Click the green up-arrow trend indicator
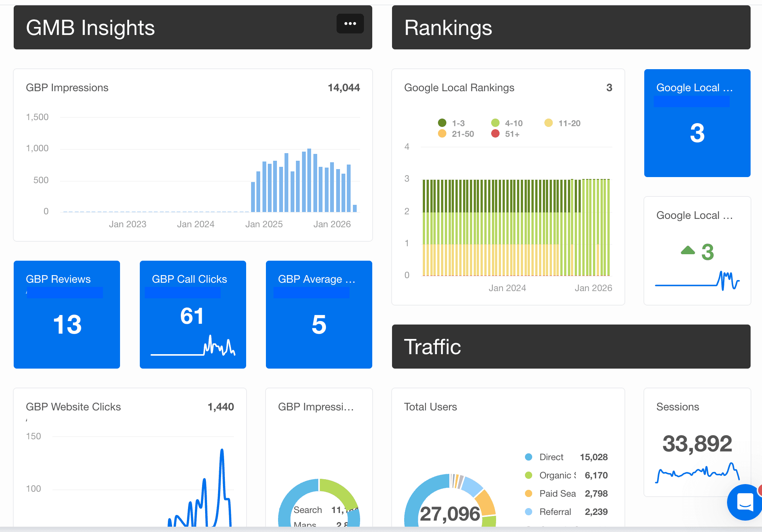The image size is (762, 532). [688, 250]
